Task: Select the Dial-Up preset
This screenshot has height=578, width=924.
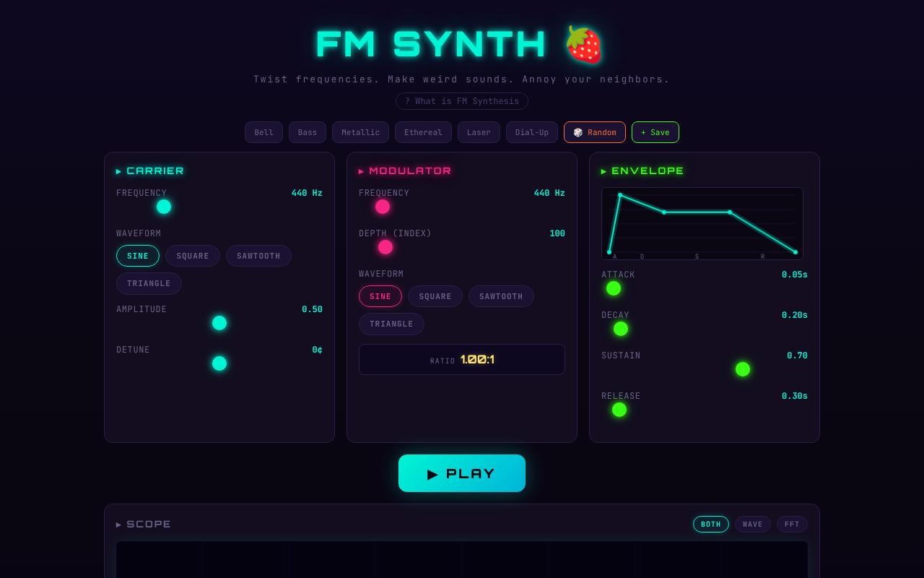Action: pyautogui.click(x=531, y=132)
